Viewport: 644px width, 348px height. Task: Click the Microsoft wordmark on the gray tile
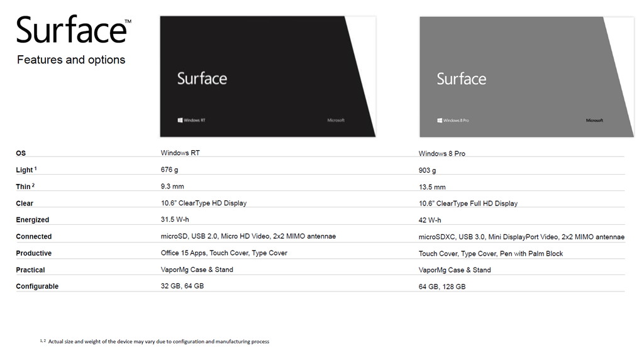click(594, 120)
